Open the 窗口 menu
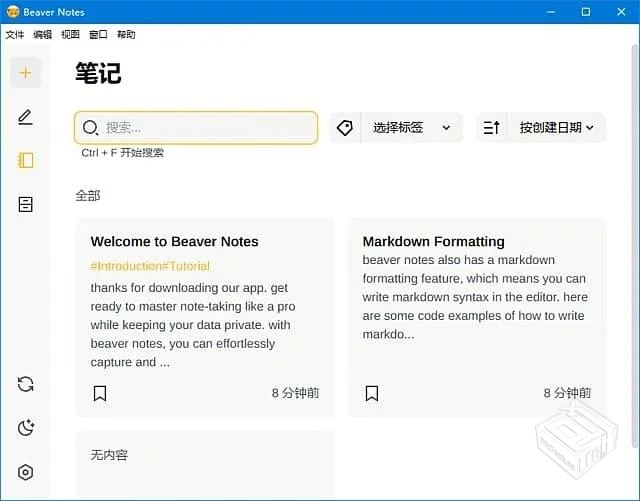The height and width of the screenshot is (501, 640). coord(98,35)
